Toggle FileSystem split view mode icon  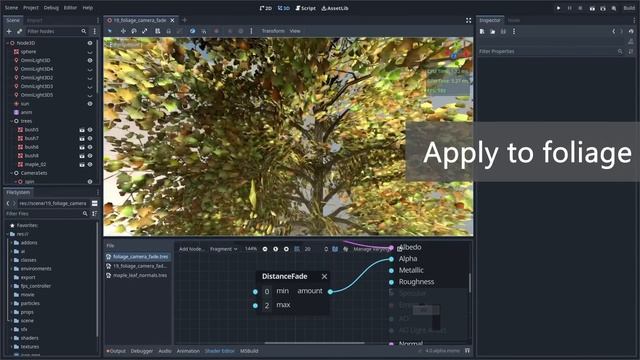95,203
